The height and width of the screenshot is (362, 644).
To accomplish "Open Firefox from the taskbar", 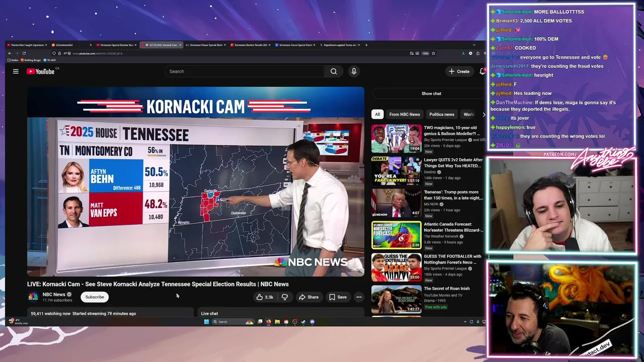I will 269,322.
